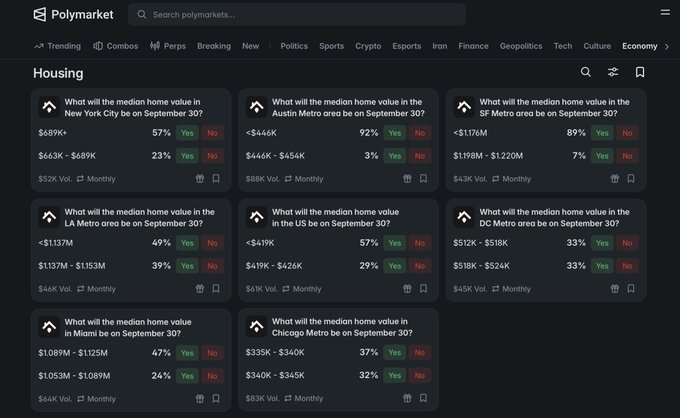Select the Politics category tab
The image size is (680, 418).
point(294,46)
